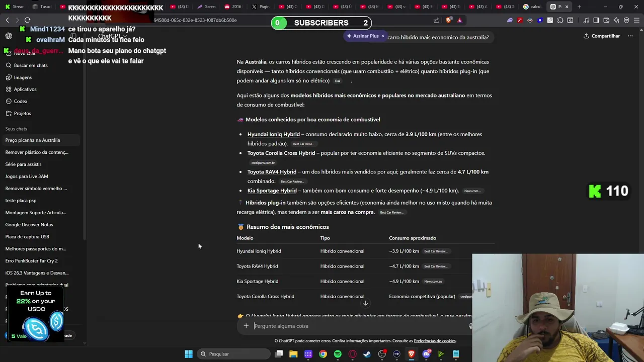Open Spotify from the taskbar
This screenshot has height=362, width=644.
338,354
